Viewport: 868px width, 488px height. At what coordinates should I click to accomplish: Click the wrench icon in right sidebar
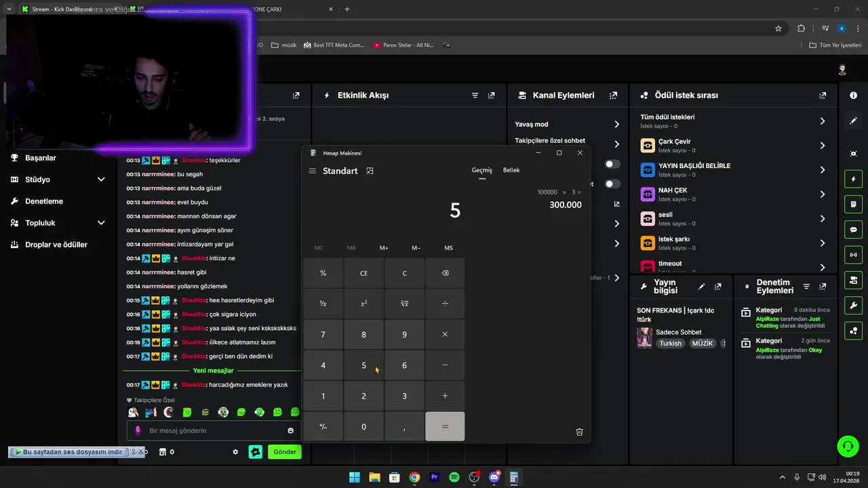click(x=853, y=305)
